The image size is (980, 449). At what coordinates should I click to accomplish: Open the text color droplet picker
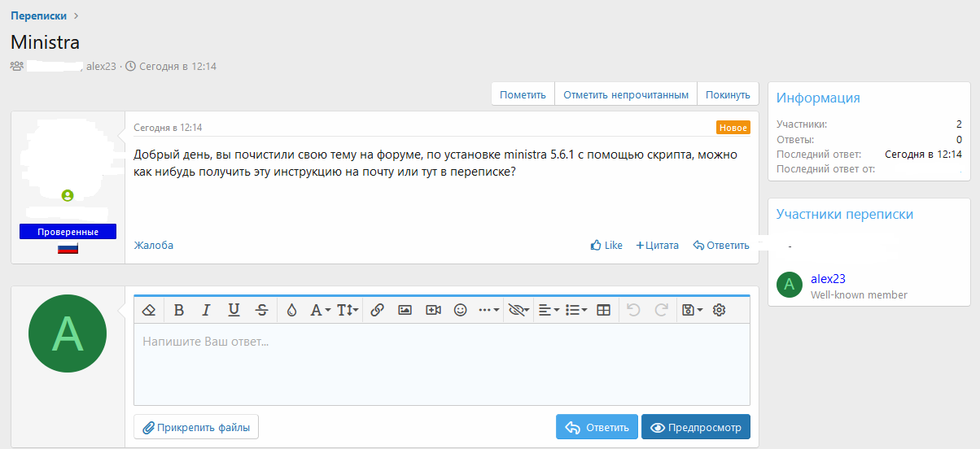tap(292, 310)
